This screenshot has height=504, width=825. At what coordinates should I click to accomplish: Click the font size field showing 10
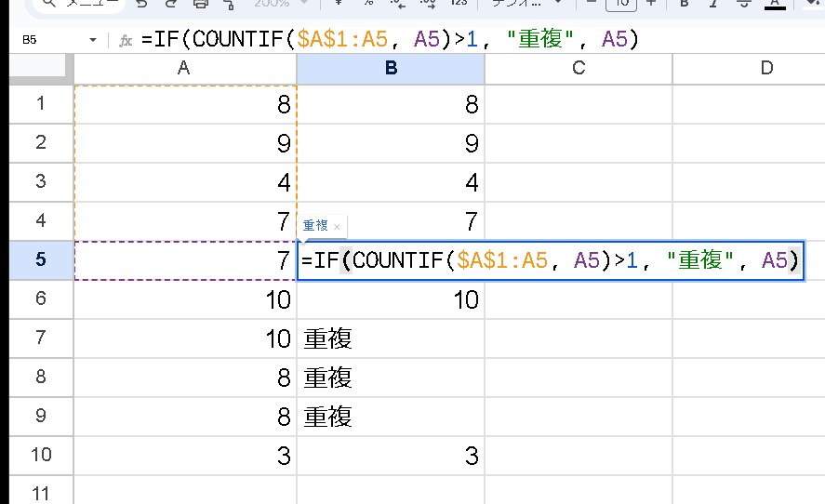pyautogui.click(x=620, y=4)
